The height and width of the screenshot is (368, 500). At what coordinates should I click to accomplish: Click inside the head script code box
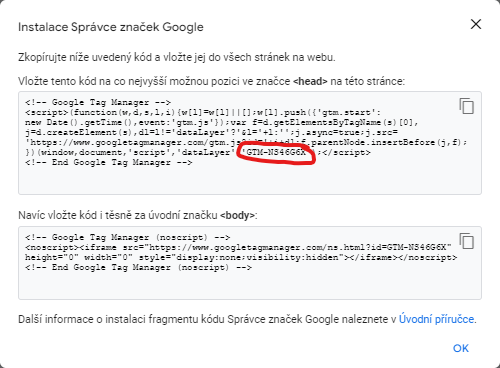[x=250, y=143]
